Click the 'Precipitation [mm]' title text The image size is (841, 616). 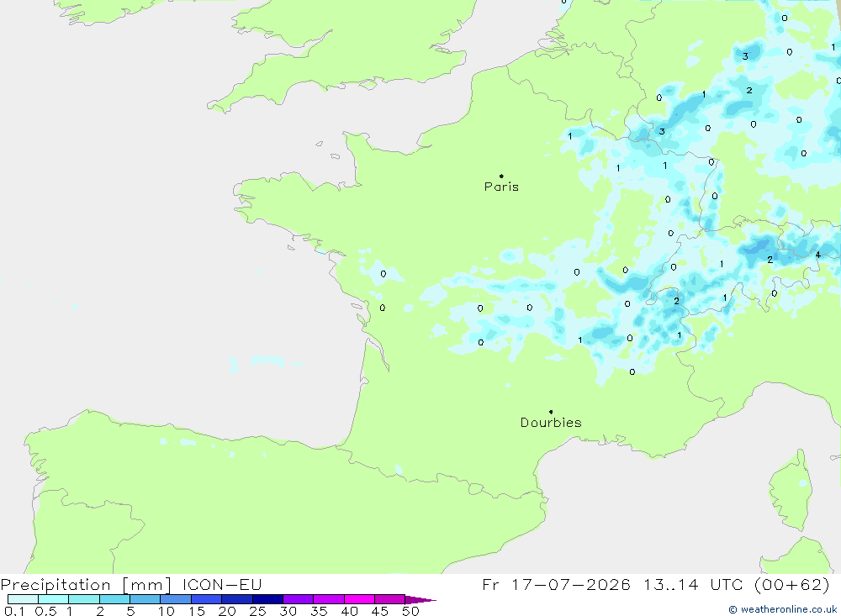[86, 585]
